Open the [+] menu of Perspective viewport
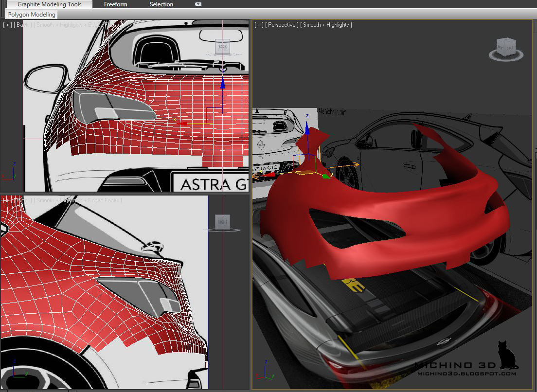Viewport: 537px width, 392px height. pyautogui.click(x=258, y=25)
